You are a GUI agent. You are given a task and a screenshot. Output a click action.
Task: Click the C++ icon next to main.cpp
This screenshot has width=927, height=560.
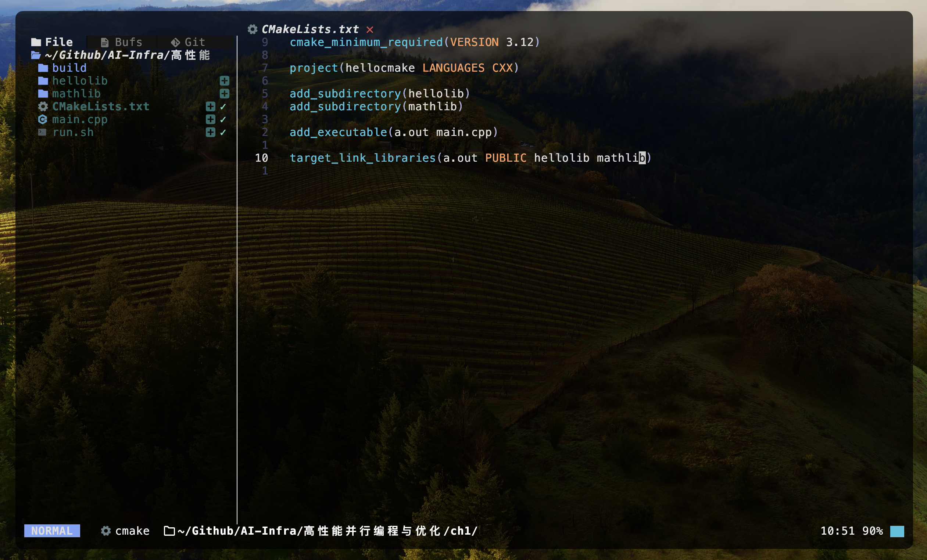43,119
